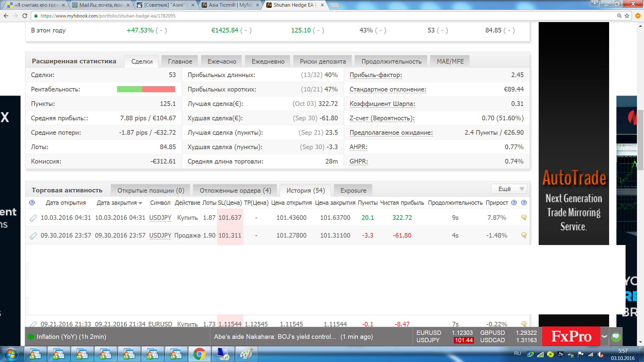Open comment bubble for 09.30.2016 USDJPY trade

click(x=524, y=235)
